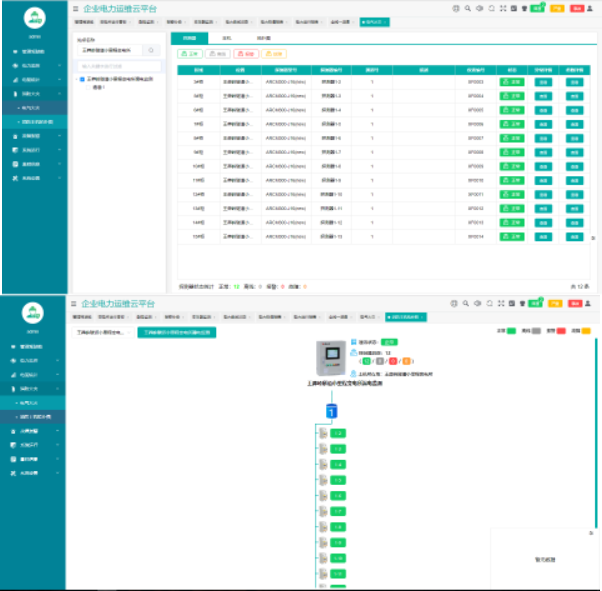Image resolution: width=602 pixels, height=591 pixels.
Task: Click the green 1-2 detector node in topology
Action: pyautogui.click(x=338, y=433)
